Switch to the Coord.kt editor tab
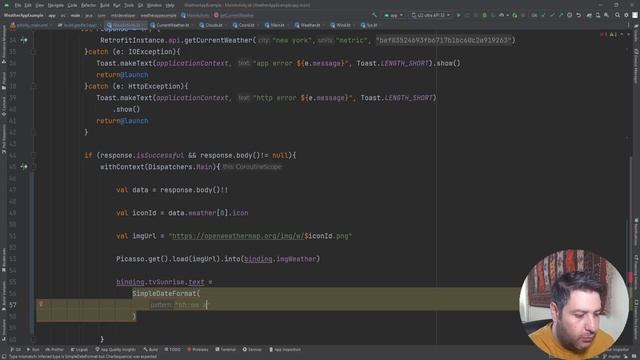 point(244,25)
